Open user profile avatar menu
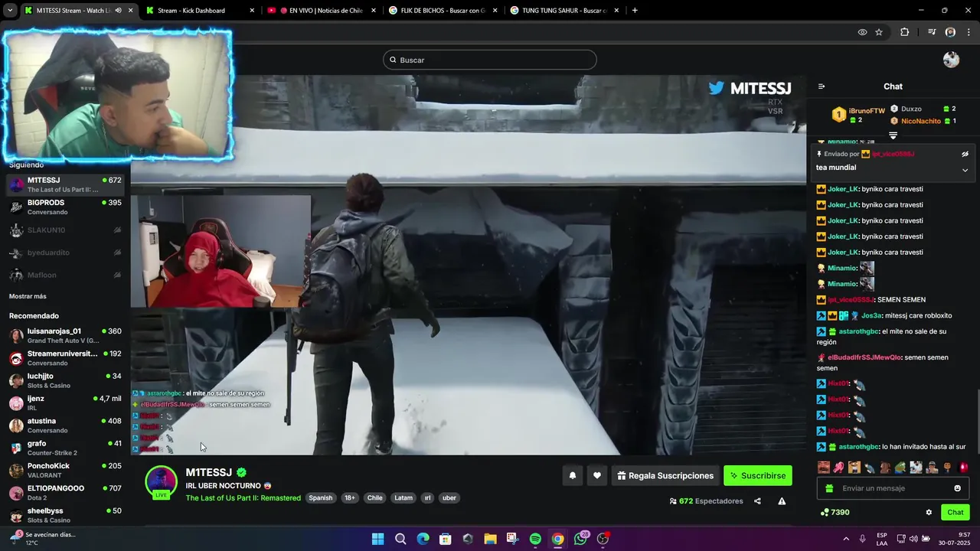 951,60
